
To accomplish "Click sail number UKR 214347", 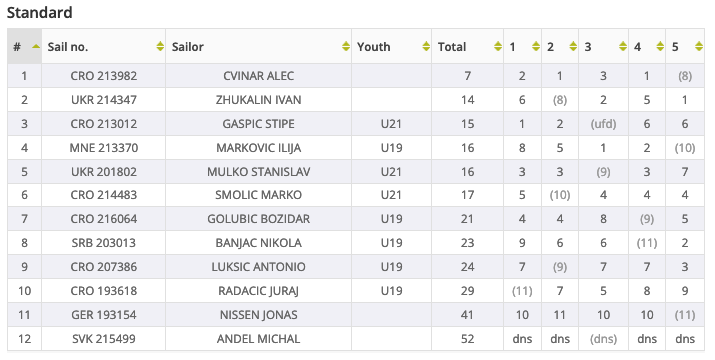I will tap(104, 100).
